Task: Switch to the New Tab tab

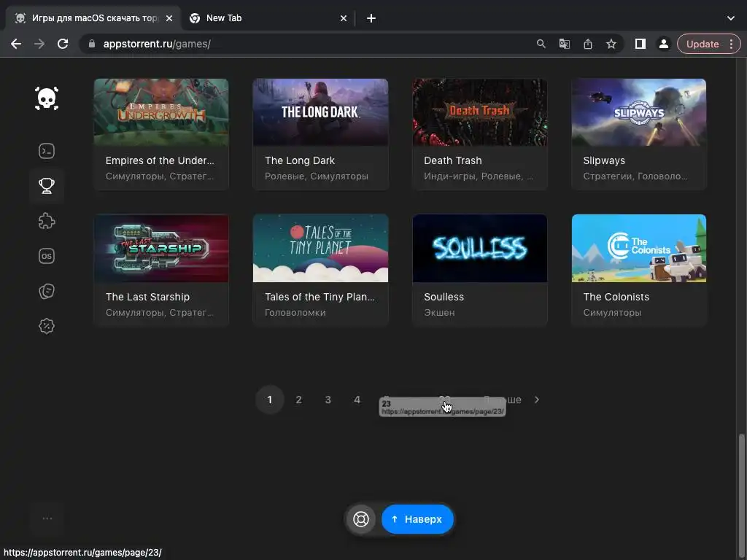Action: pos(269,18)
